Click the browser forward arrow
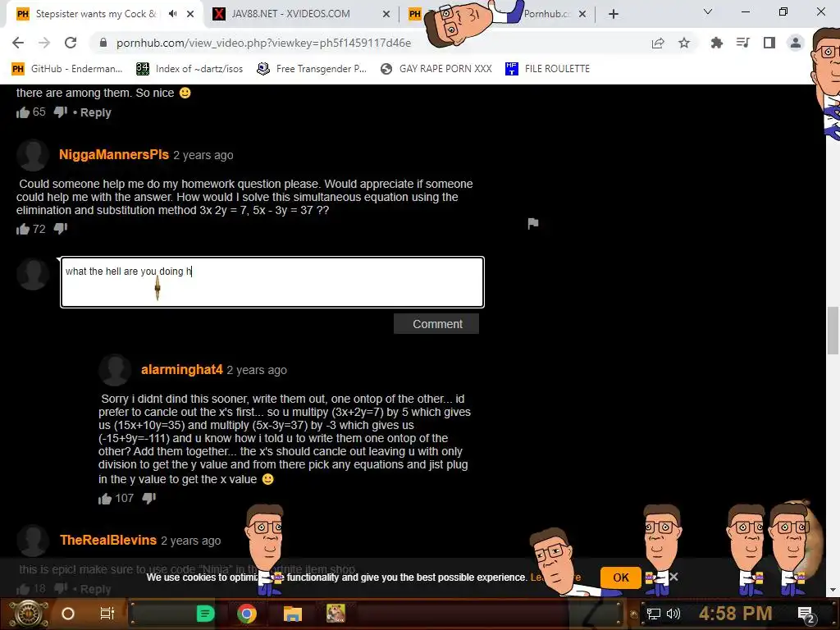This screenshot has width=840, height=630. [44, 43]
